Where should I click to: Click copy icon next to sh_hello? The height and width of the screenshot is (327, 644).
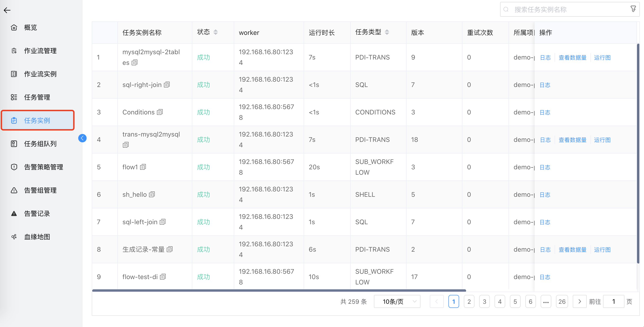tap(152, 194)
